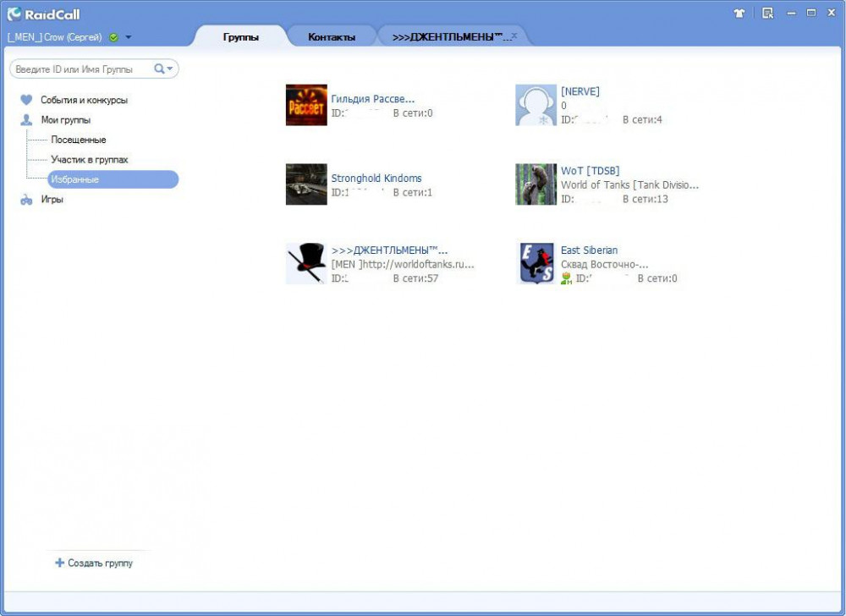
Task: Open the Гильдия Рассве... group link
Action: click(x=373, y=99)
